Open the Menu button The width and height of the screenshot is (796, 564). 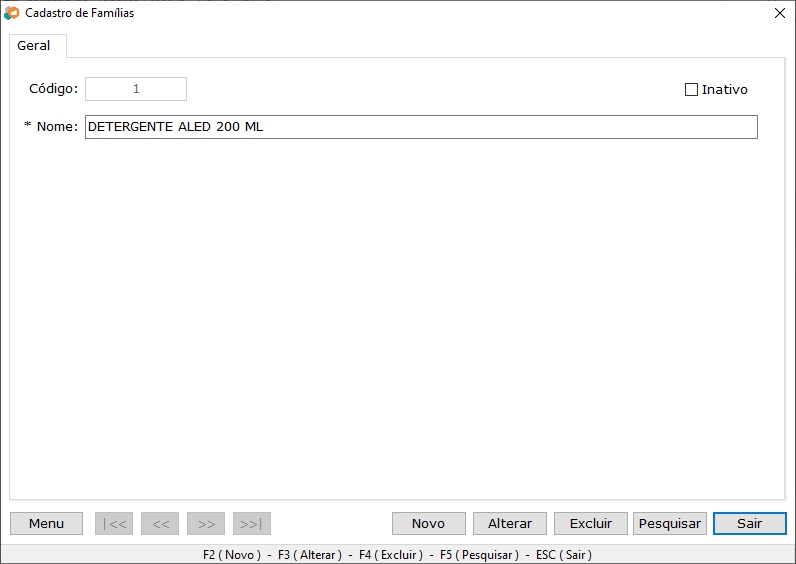point(46,523)
